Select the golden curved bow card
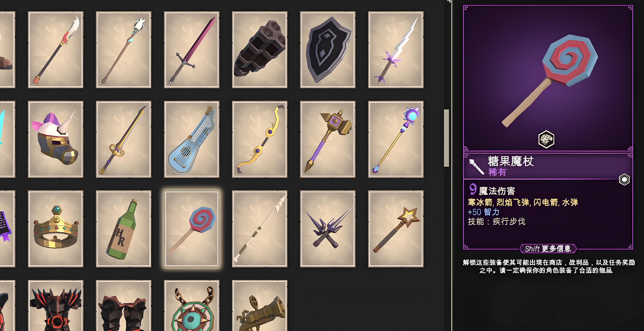 pos(259,139)
